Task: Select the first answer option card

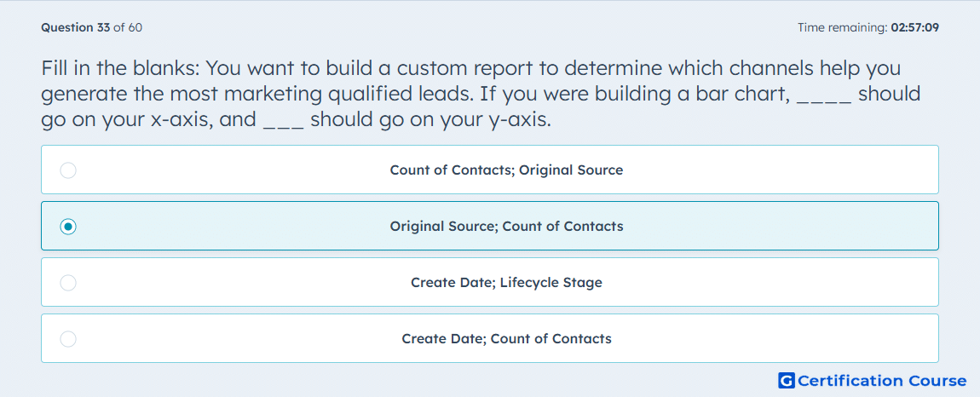Action: pyautogui.click(x=490, y=170)
